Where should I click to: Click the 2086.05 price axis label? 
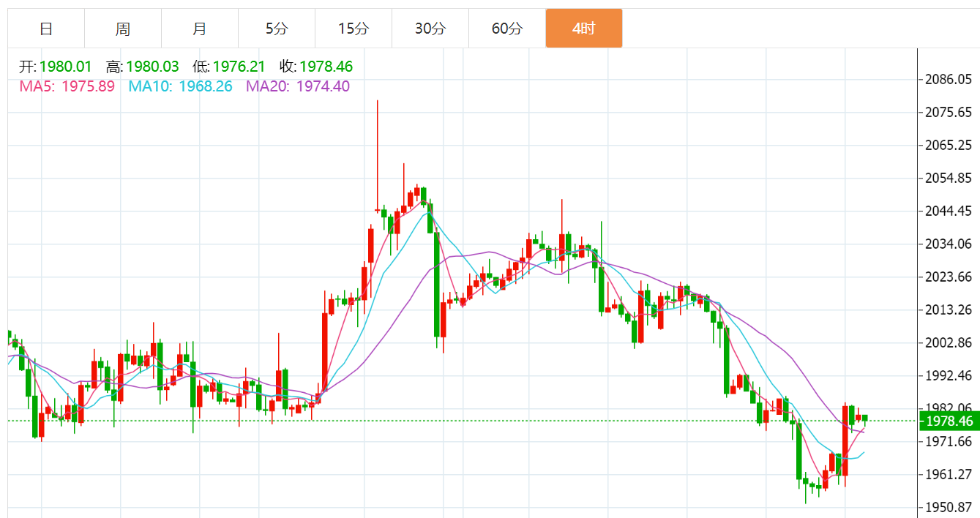pyautogui.click(x=950, y=79)
